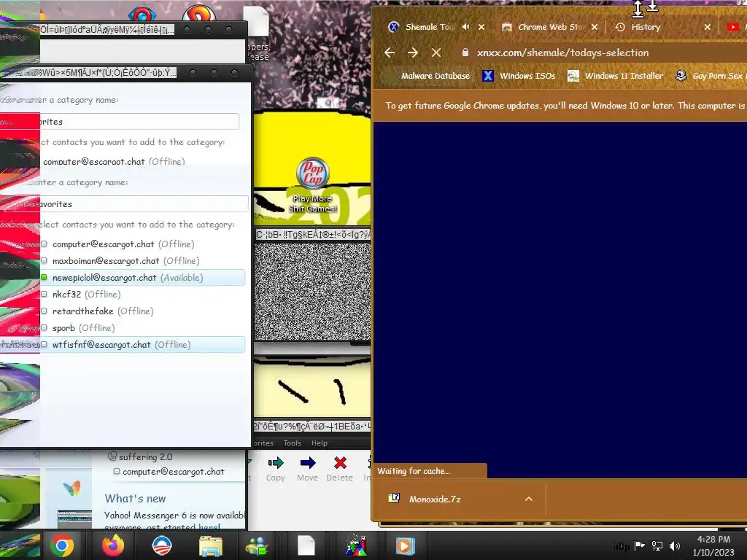Expand options chevron beside Monoxide.7z download
747x560 pixels.
(528, 499)
